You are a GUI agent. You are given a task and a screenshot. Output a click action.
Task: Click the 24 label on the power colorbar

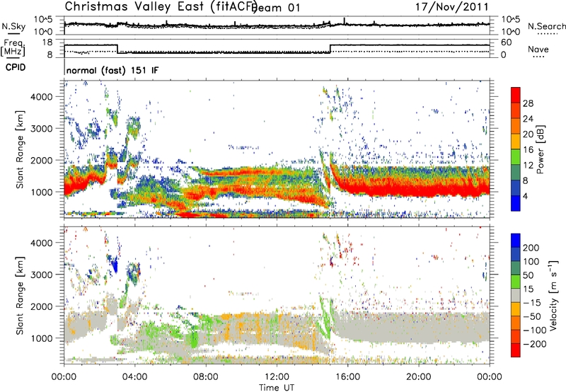528,119
